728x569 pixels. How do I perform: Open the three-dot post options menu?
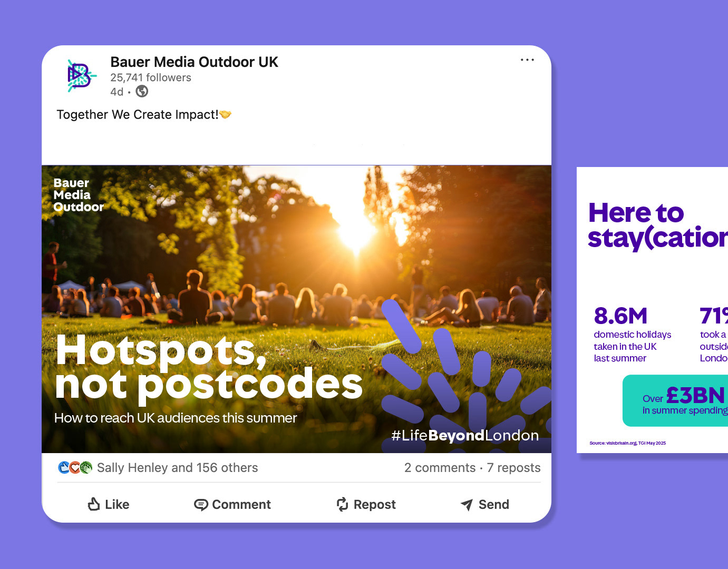[527, 60]
